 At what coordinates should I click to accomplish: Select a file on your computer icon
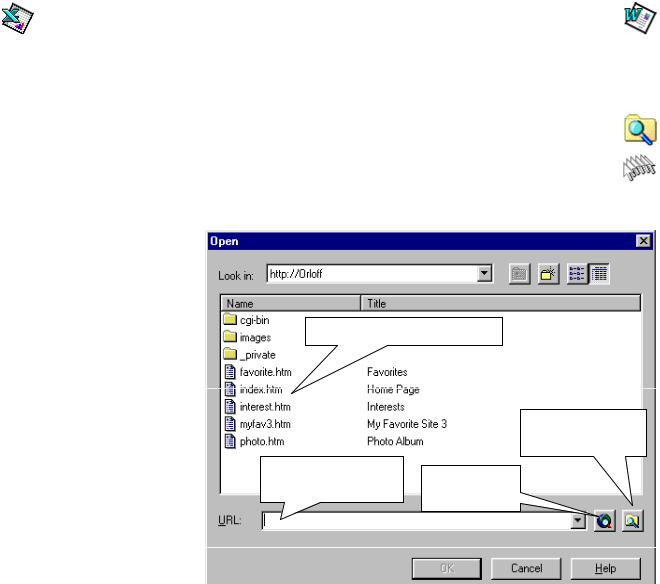633,521
